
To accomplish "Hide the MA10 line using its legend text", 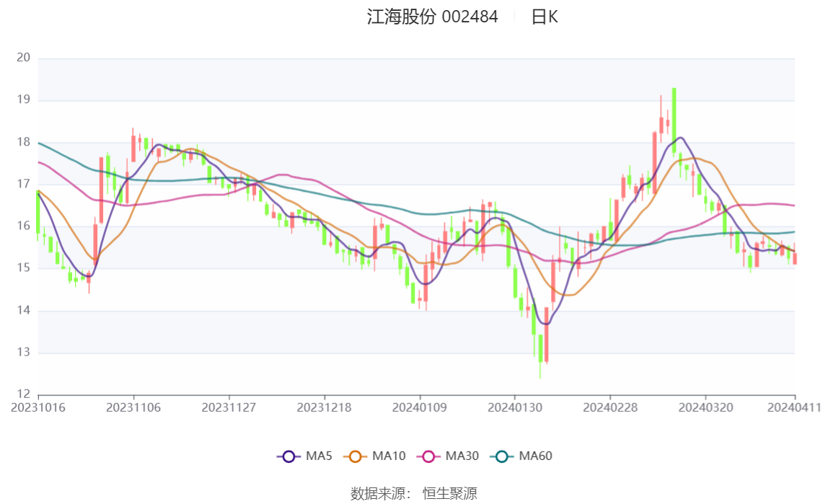I will tap(389, 456).
